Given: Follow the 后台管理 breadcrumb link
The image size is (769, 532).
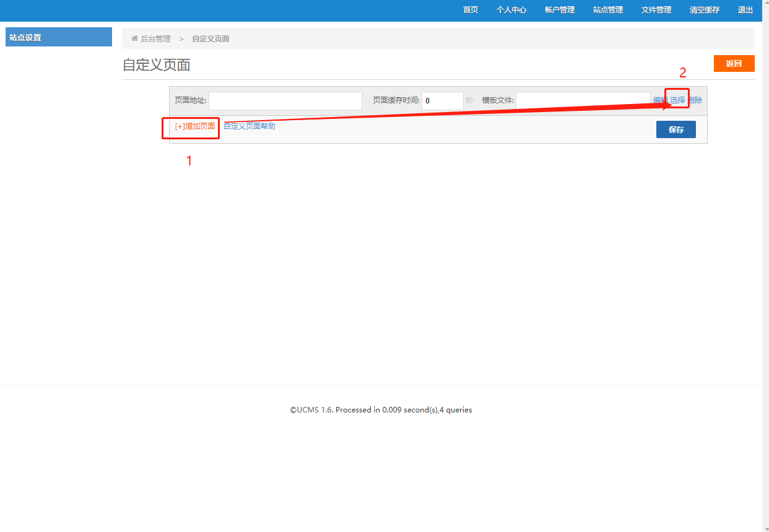Looking at the screenshot, I should click(155, 38).
